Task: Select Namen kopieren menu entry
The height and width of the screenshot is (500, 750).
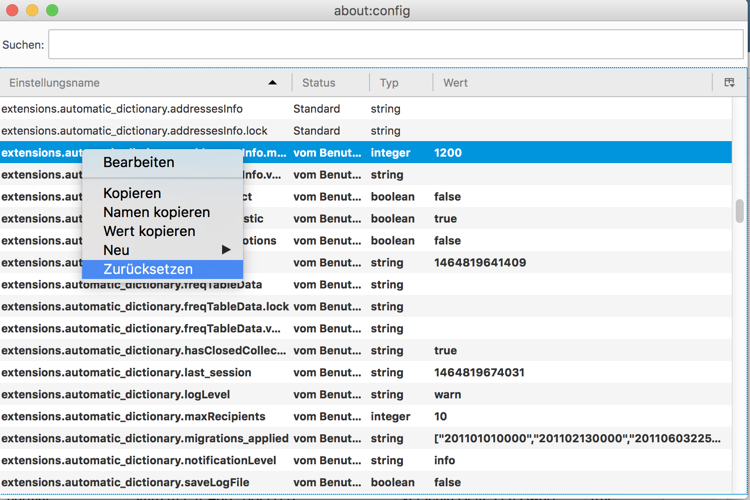Action: pos(157,212)
